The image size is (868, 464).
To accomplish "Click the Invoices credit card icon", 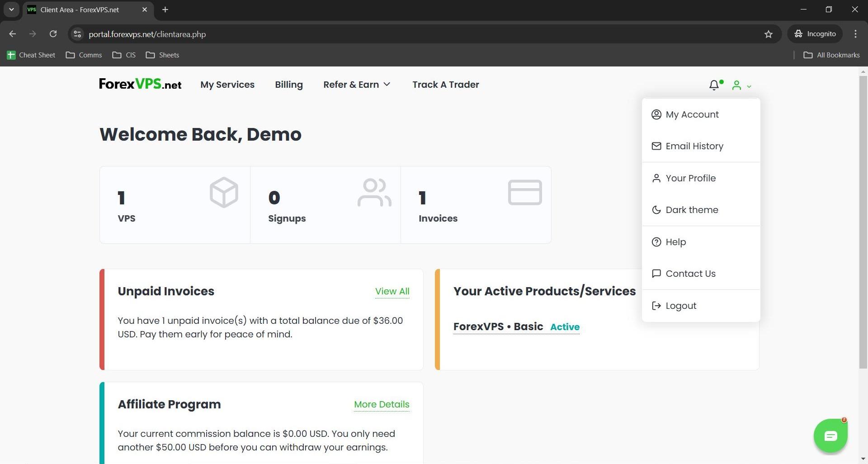I will coord(525,192).
